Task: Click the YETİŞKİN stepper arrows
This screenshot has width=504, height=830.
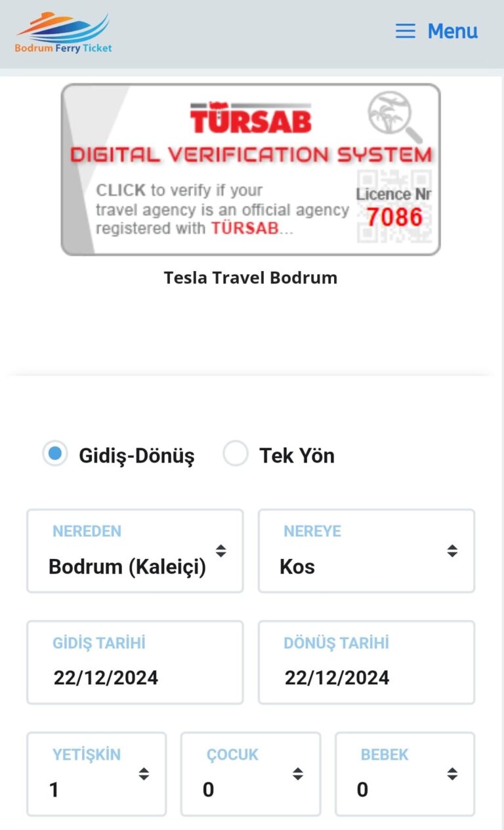Action: point(143,774)
